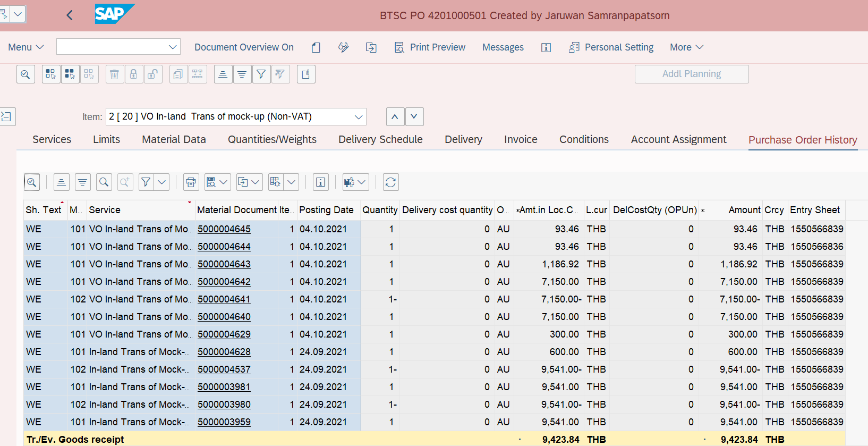
Task: Click the Refresh icon in history toolbar
Action: [390, 182]
